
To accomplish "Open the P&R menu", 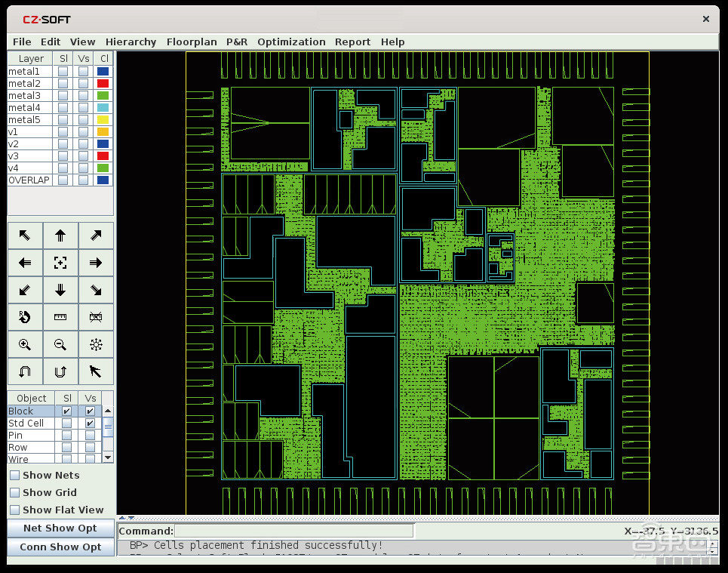I will [x=237, y=42].
